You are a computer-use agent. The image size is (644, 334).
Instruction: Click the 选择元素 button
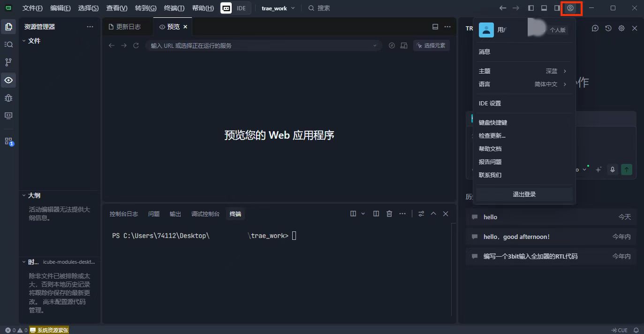(x=432, y=45)
